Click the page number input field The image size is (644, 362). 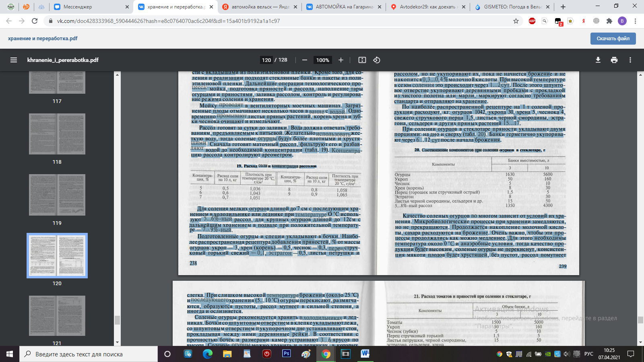[x=266, y=60]
